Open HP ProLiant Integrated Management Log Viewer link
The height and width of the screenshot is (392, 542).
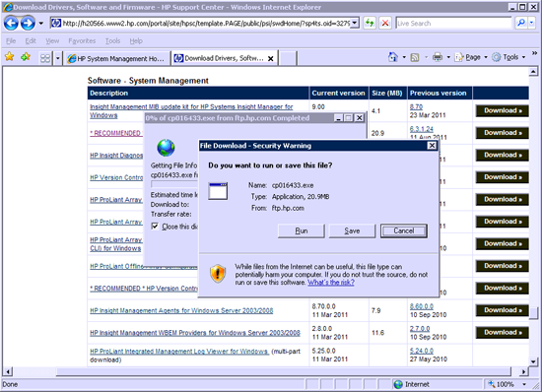pos(179,352)
